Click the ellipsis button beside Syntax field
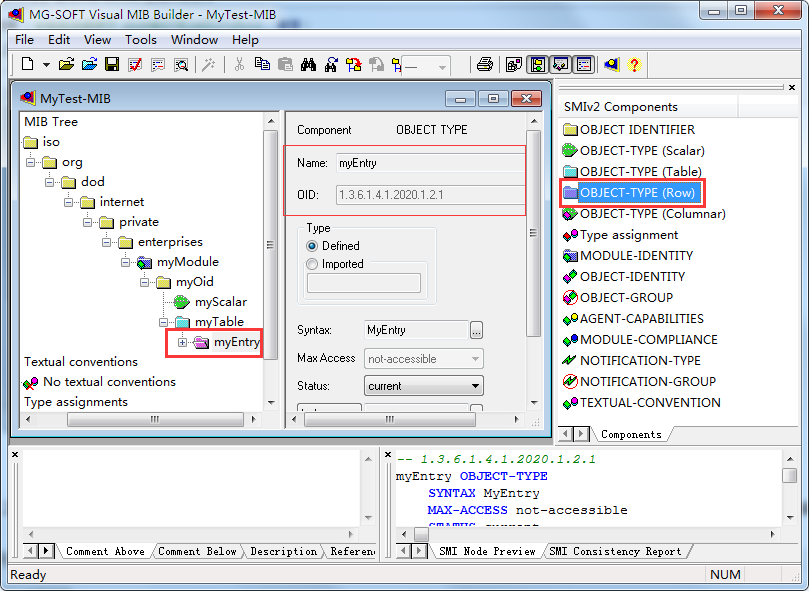Screen dimensions: 809x591 (476, 330)
